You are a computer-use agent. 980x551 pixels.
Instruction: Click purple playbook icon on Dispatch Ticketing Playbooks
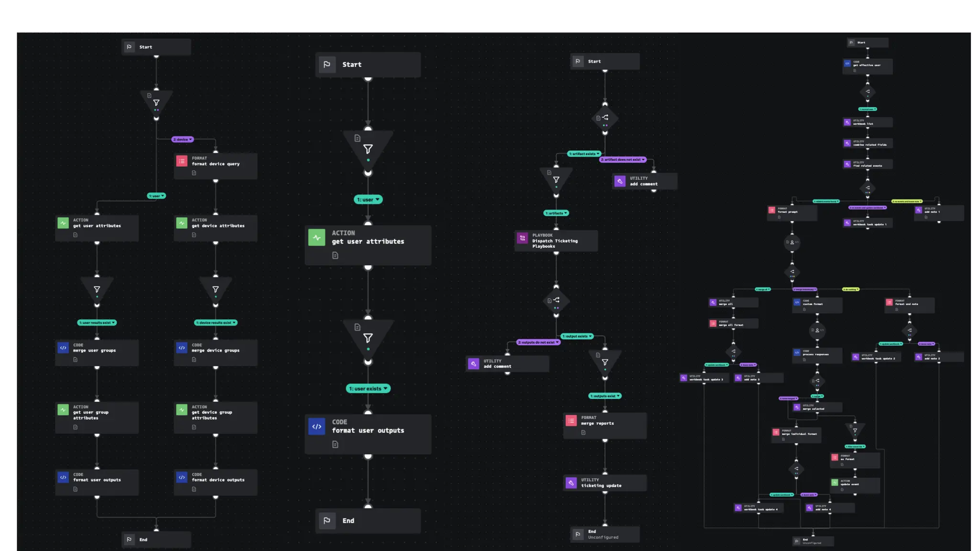[x=523, y=238]
